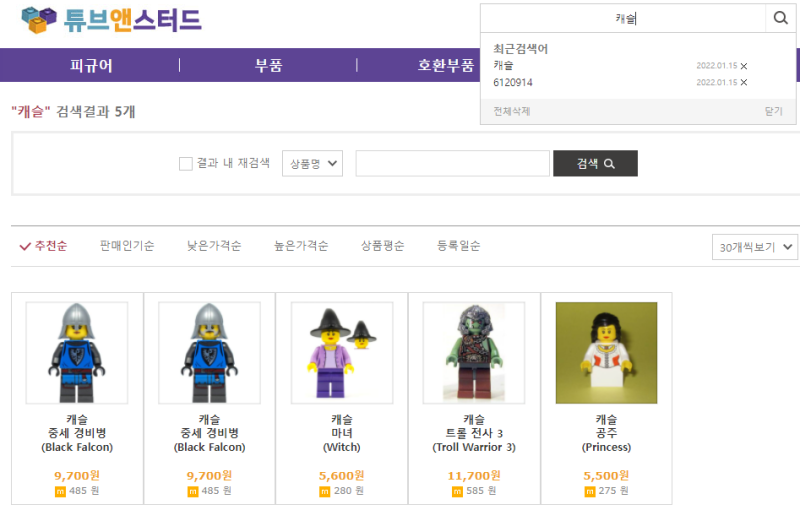Open the 호환부품 menu
This screenshot has height=510, width=800.
click(x=445, y=65)
